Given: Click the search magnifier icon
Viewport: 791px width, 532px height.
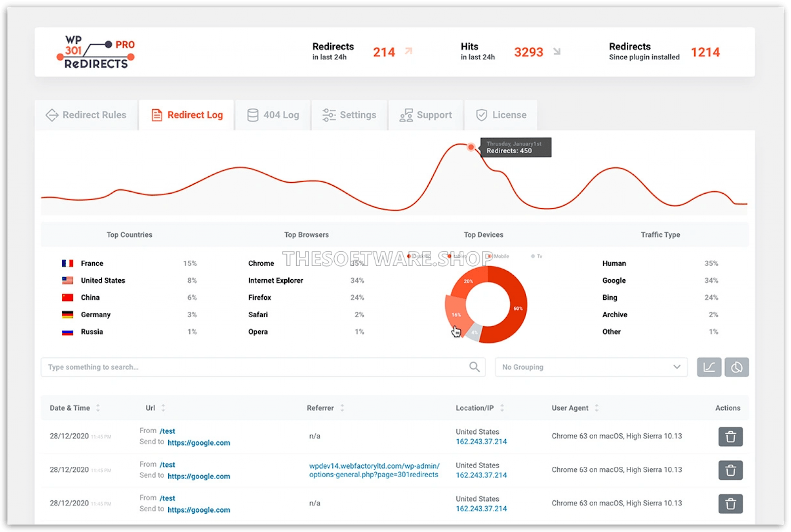Looking at the screenshot, I should pos(474,367).
